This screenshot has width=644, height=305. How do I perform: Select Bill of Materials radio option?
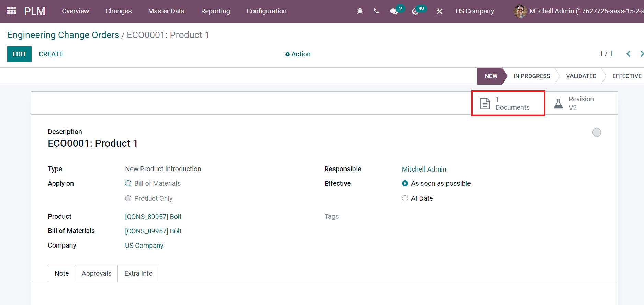pyautogui.click(x=128, y=183)
